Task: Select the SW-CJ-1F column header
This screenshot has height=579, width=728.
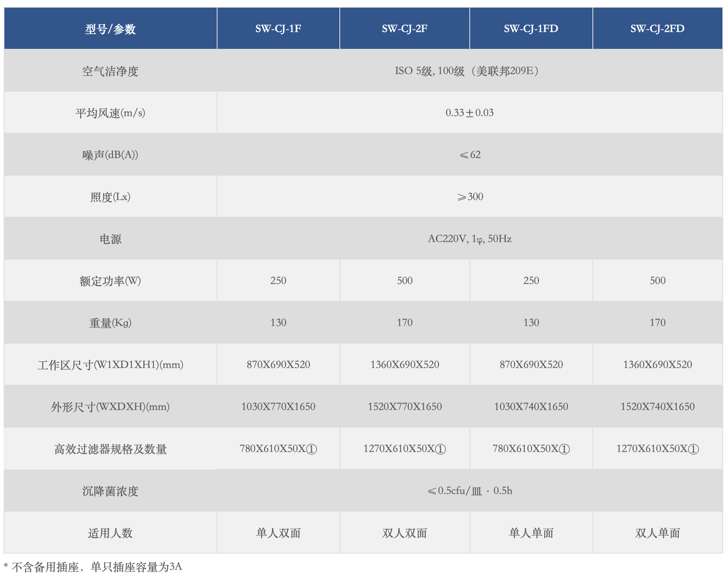Action: pos(278,28)
